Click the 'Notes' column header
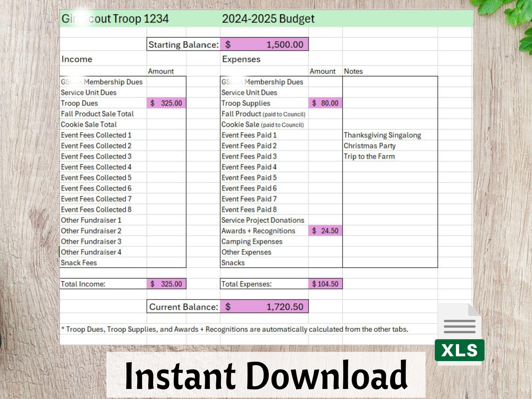Image resolution: width=532 pixels, height=399 pixels. (x=353, y=71)
